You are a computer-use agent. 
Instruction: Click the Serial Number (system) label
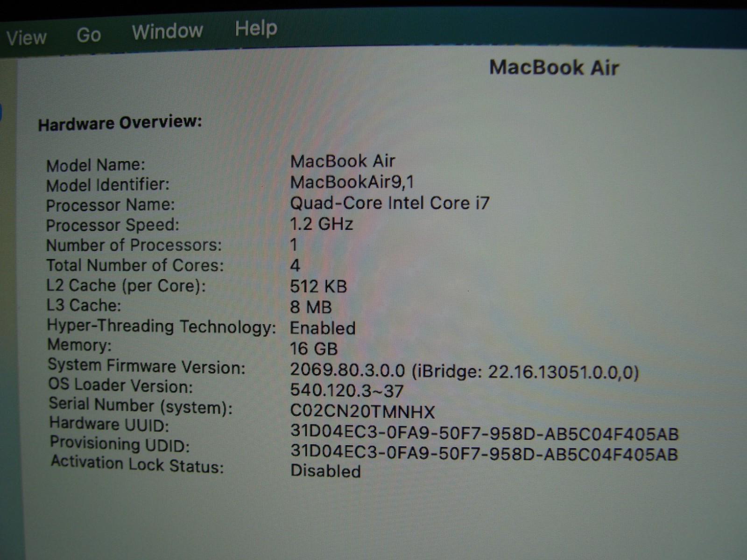[141, 406]
